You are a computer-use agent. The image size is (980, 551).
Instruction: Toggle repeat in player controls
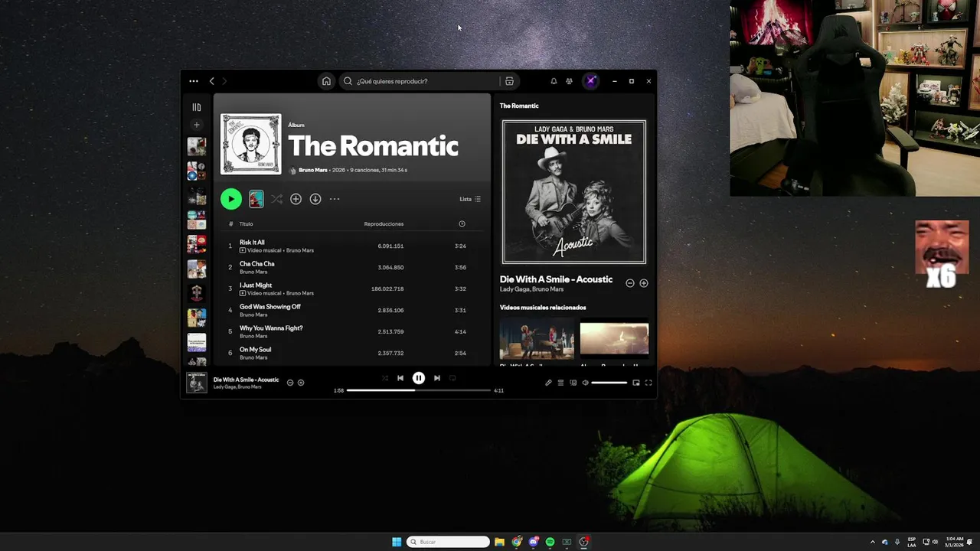[452, 378]
